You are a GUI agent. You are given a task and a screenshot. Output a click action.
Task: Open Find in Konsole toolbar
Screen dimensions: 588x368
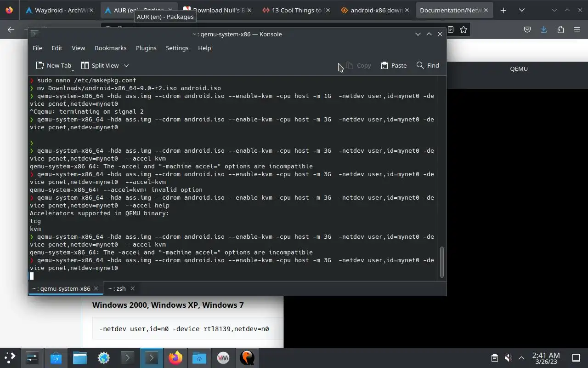(428, 65)
